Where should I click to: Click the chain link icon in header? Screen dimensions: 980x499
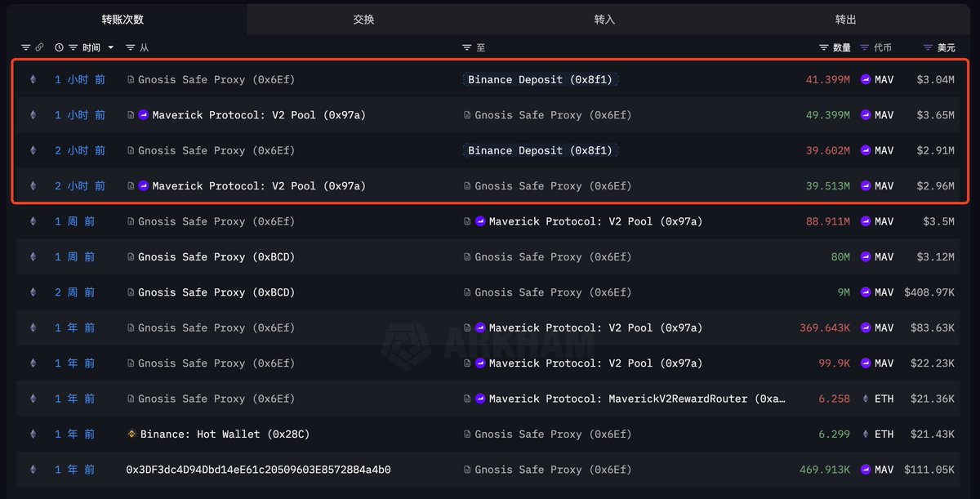pos(39,48)
